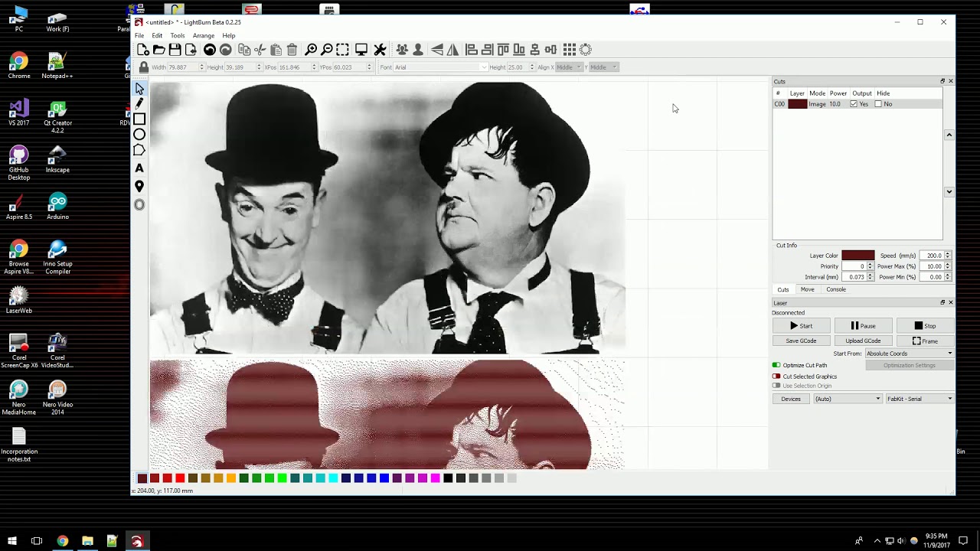Cut selection with scissors icon

tap(260, 50)
